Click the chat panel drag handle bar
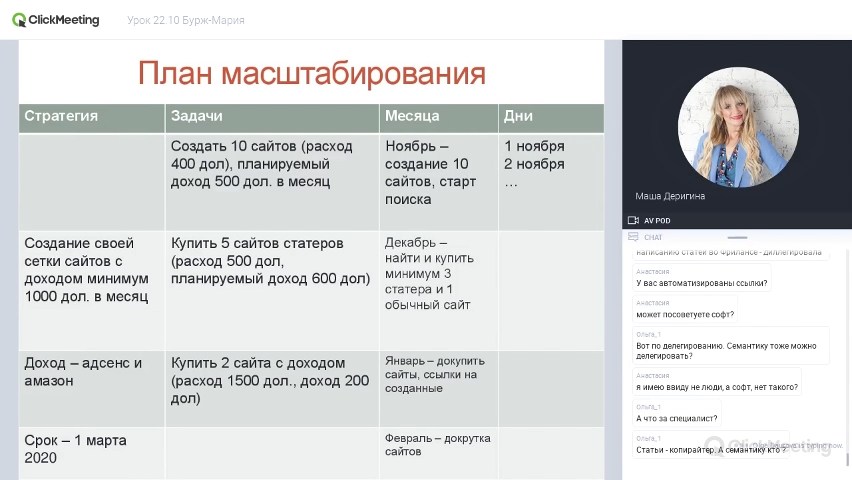This screenshot has width=852, height=480. click(x=737, y=238)
